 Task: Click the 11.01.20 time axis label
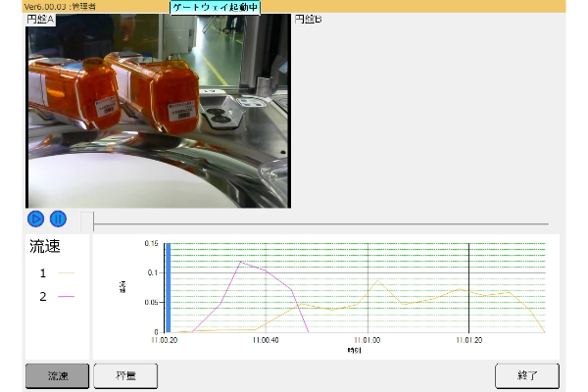[x=469, y=340]
